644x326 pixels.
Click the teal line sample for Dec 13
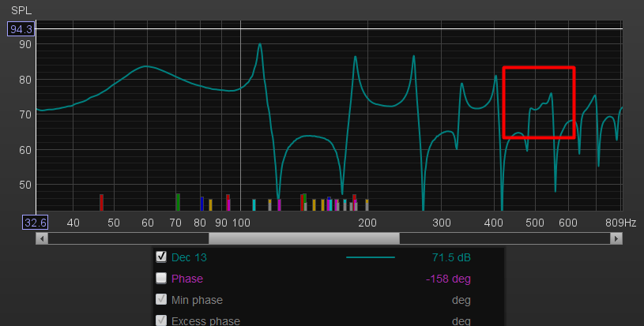pos(371,257)
